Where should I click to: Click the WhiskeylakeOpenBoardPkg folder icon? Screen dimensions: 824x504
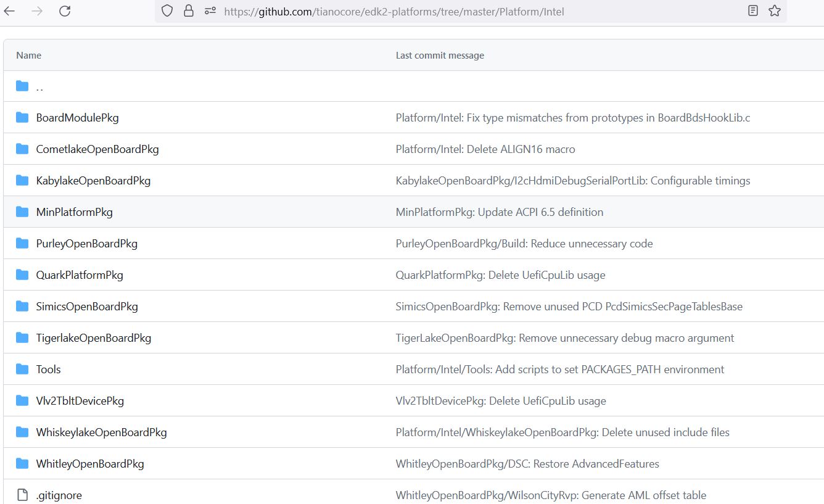click(x=22, y=432)
